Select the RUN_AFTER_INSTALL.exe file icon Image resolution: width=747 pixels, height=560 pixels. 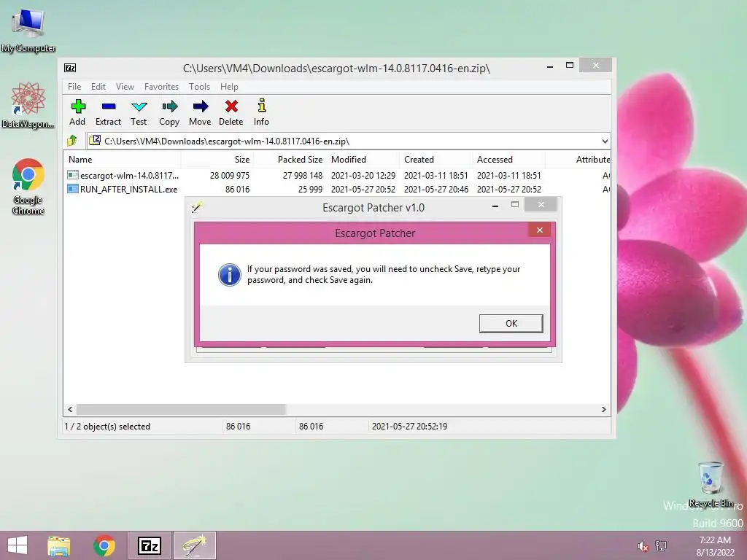pyautogui.click(x=73, y=189)
